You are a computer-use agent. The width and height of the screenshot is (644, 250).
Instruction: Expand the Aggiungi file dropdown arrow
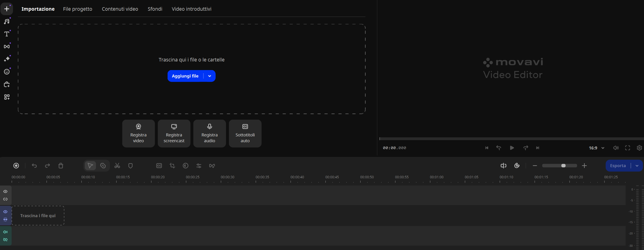[x=209, y=76]
